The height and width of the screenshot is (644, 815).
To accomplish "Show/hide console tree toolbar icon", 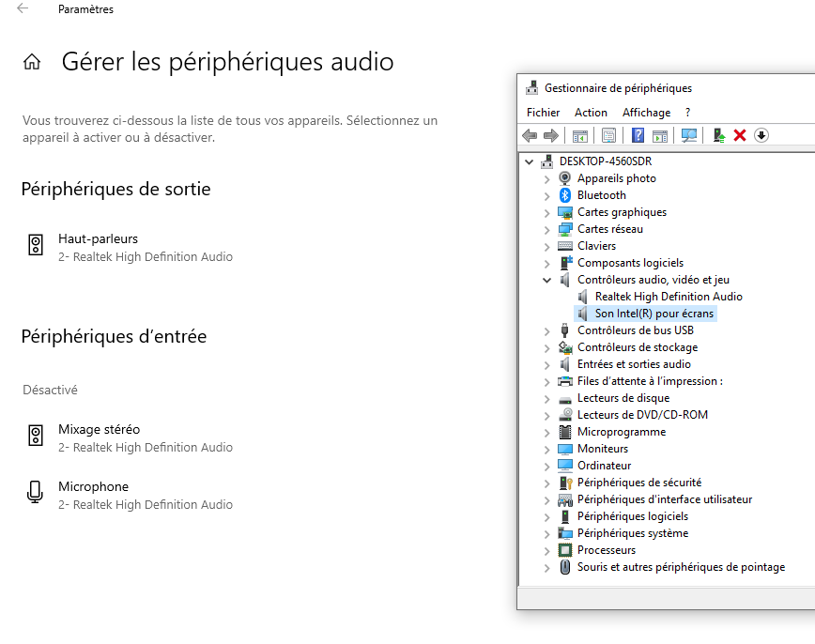I will pos(579,136).
